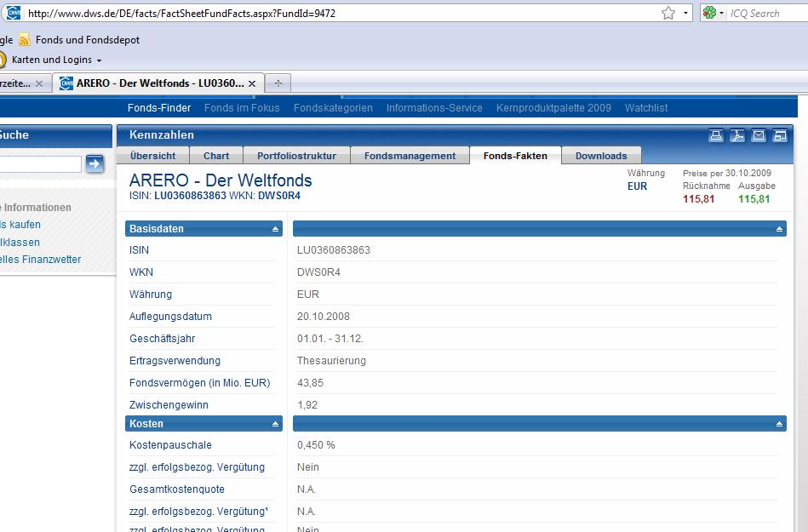Image resolution: width=808 pixels, height=532 pixels.
Task: Open Kernproduktpalette 2009 navigation item
Action: 553,107
